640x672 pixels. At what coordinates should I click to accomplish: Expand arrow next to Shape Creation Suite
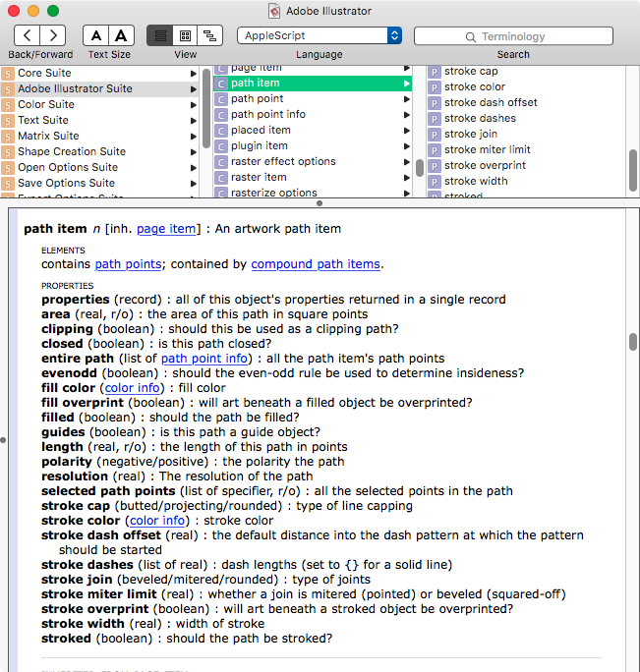tap(194, 152)
